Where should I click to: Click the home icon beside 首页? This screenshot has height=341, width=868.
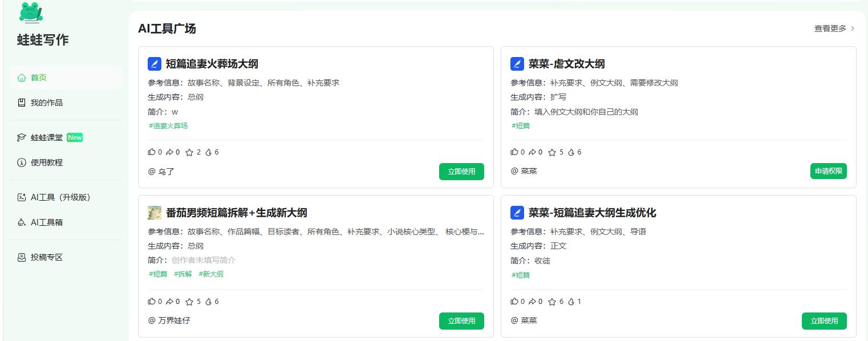tap(22, 78)
